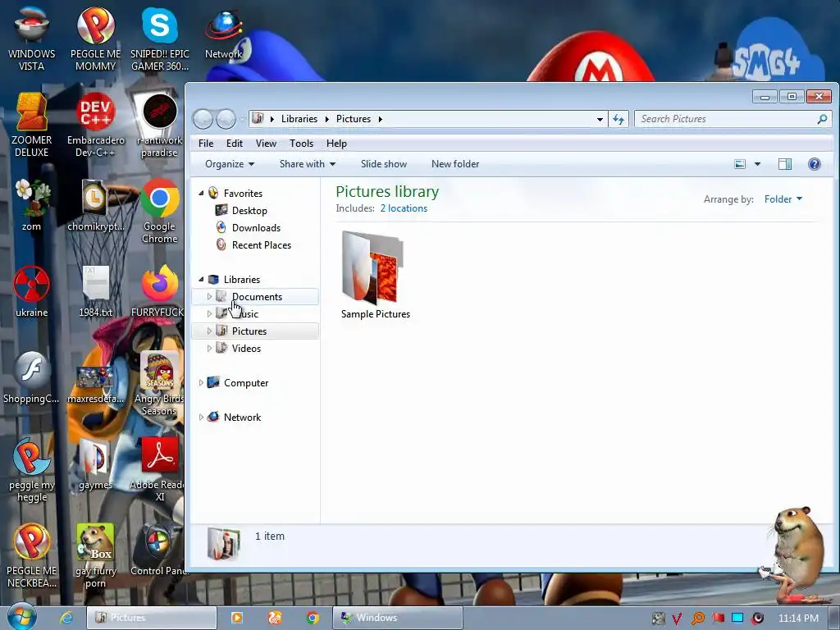Open the Arrange by Folder dropdown
The width and height of the screenshot is (840, 630).
783,199
